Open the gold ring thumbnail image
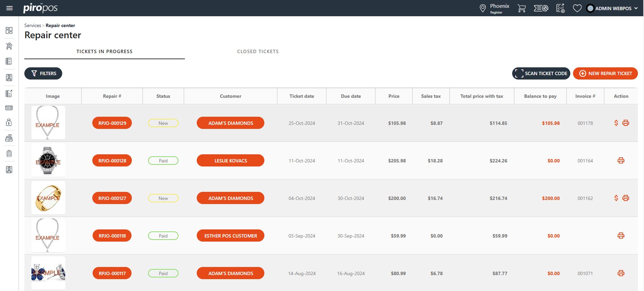 pos(48,198)
